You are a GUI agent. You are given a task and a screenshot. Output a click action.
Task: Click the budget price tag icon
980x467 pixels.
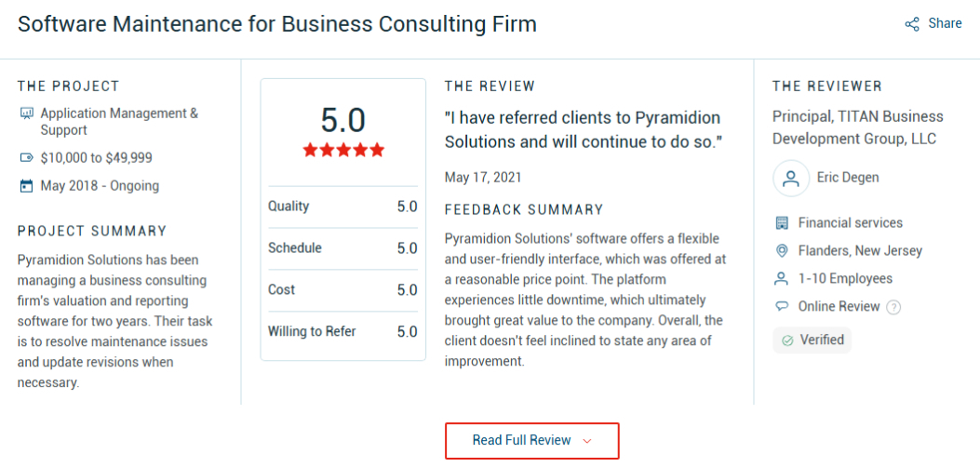pyautogui.click(x=26, y=158)
